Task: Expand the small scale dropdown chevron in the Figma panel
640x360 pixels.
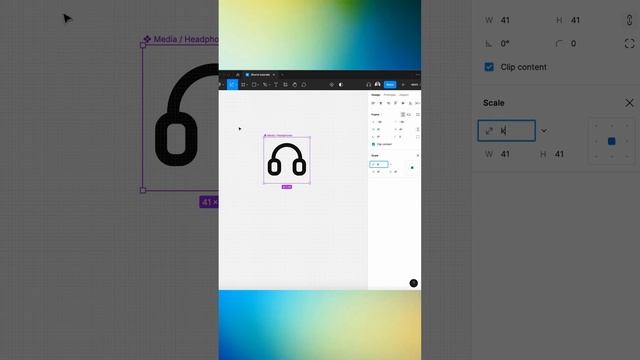Action: (x=391, y=164)
